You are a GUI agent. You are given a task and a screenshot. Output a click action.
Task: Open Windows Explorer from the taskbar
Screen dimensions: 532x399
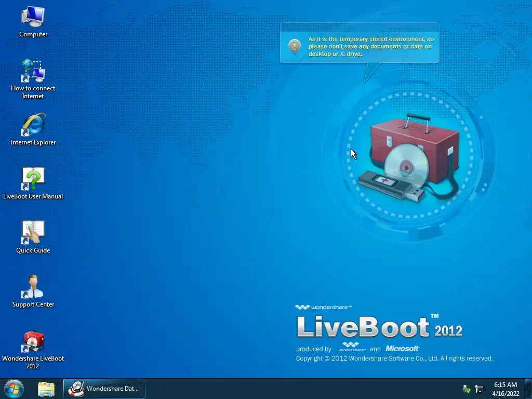[x=46, y=389]
